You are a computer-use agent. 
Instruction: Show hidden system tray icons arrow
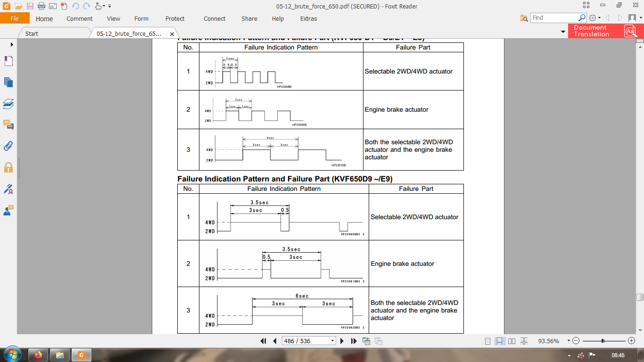tap(570, 355)
